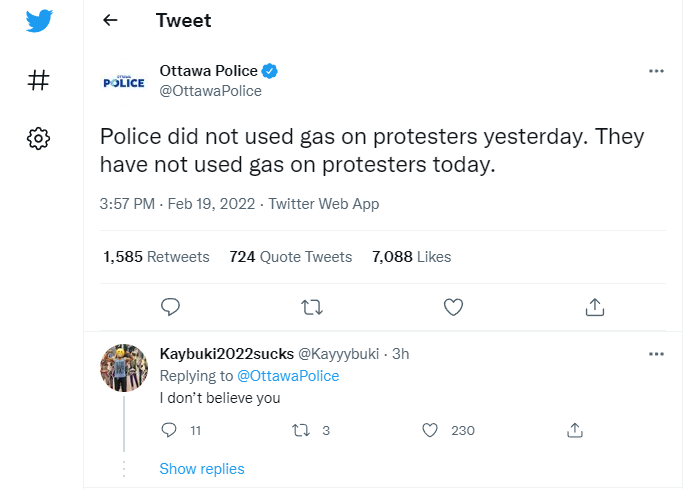The image size is (696, 489).
Task: Expand Show replies under the comment
Action: tap(202, 469)
